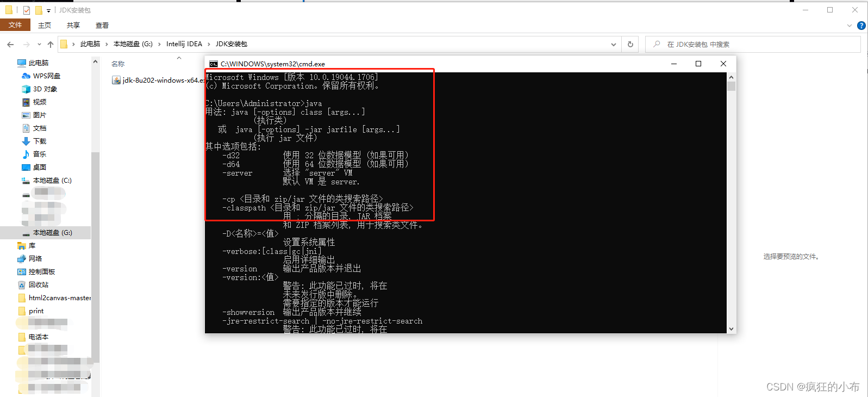Click scroll up arrow of navigation pane

[x=95, y=61]
